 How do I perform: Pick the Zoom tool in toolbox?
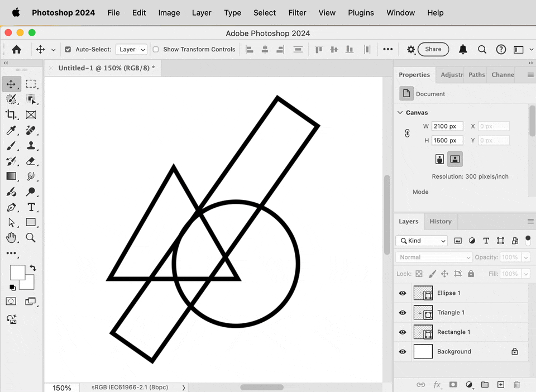tap(31, 237)
